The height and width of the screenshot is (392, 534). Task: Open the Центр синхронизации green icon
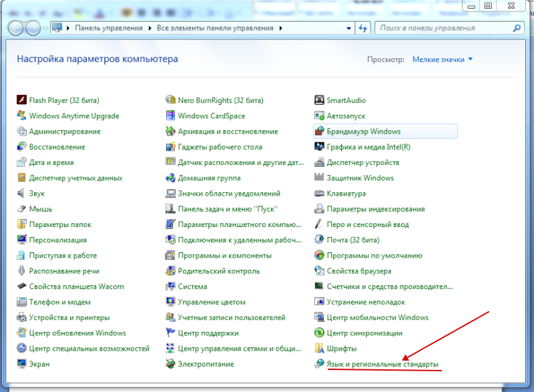tap(319, 333)
